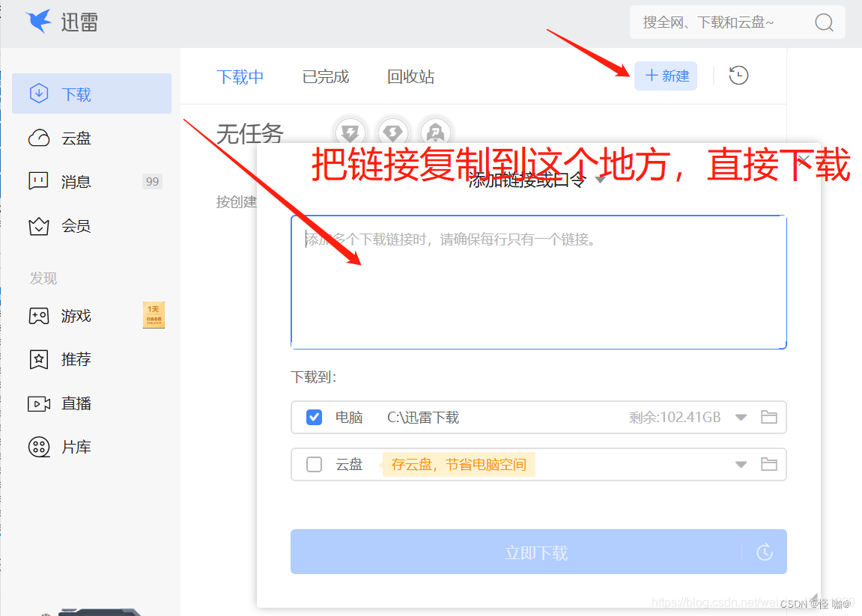The height and width of the screenshot is (616, 862).
Task: Expand the 云盘 path dropdown arrow
Action: [741, 465]
